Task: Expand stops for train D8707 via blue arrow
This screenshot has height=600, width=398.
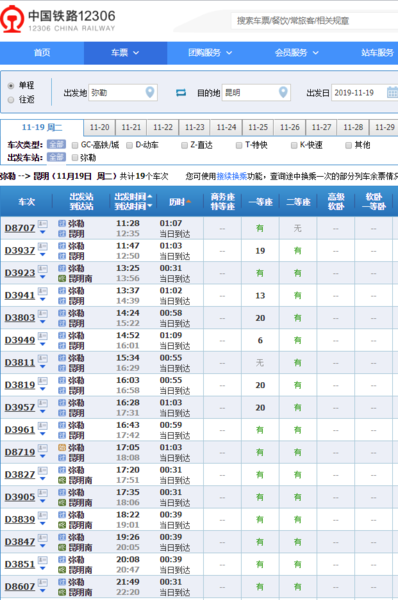Action: click(42, 232)
